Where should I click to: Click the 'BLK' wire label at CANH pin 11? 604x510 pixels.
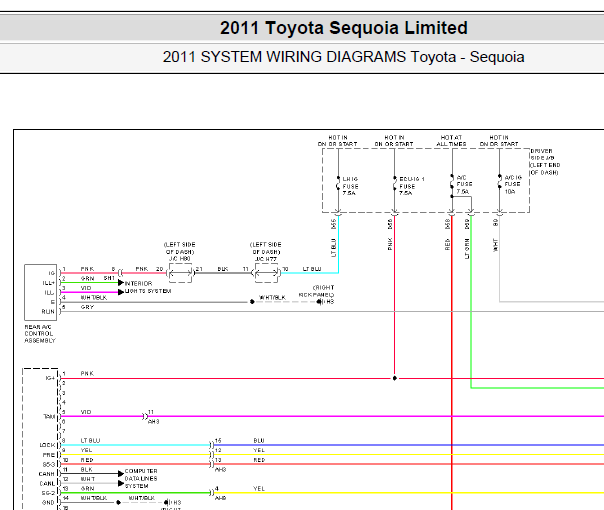click(x=87, y=470)
